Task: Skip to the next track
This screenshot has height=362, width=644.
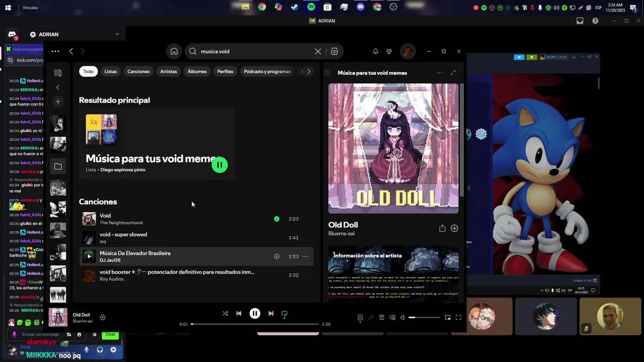Action: click(x=271, y=313)
